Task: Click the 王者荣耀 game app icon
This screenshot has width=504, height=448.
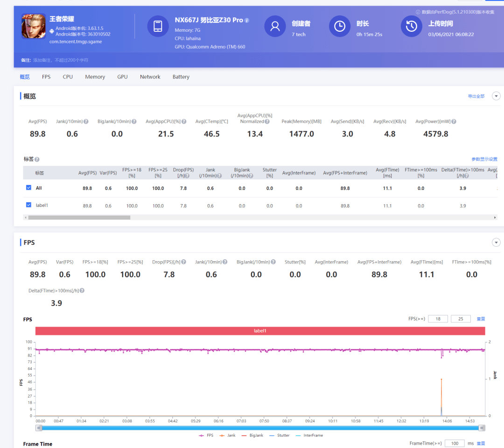Action: tap(33, 27)
